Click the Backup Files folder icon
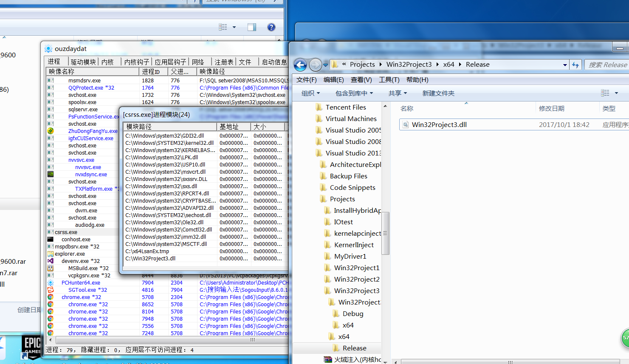 323,176
